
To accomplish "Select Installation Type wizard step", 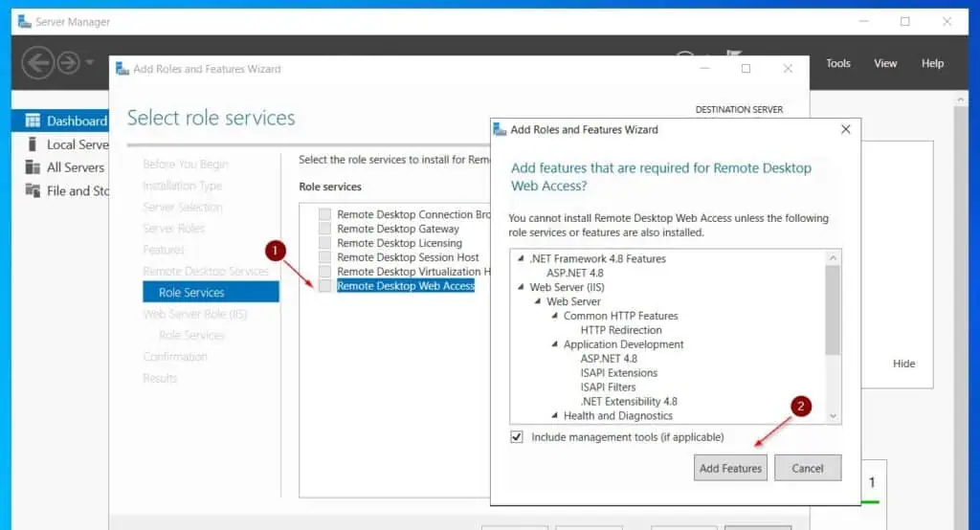I will click(x=182, y=186).
